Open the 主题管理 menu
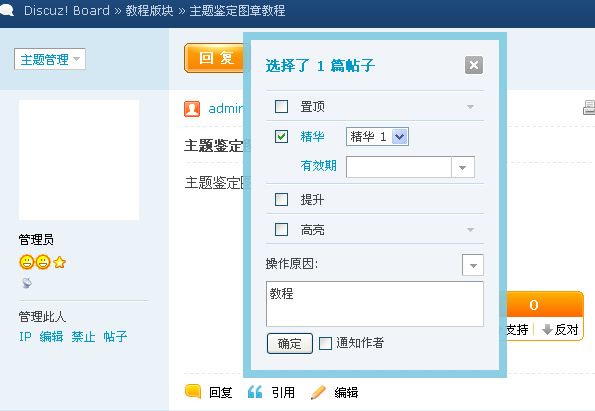 [x=50, y=59]
